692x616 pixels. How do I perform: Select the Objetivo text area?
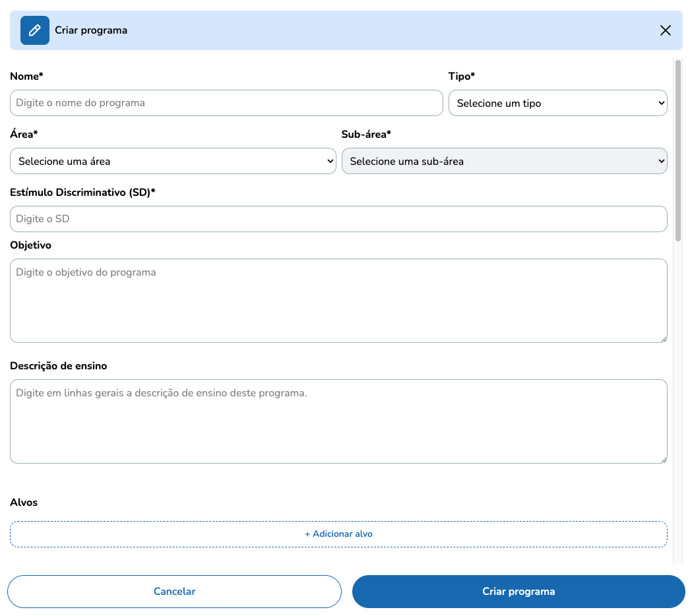338,300
